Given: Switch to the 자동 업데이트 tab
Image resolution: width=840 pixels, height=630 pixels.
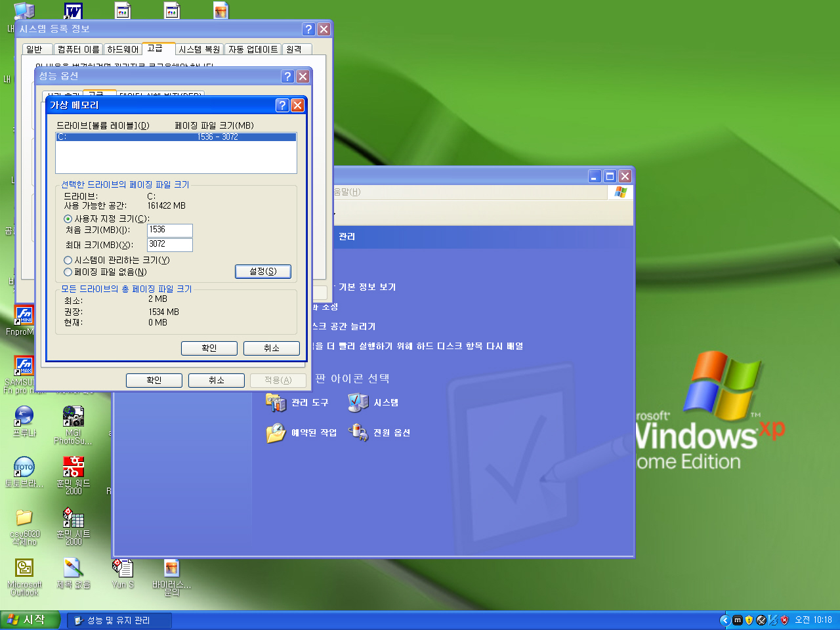Looking at the screenshot, I should point(253,49).
